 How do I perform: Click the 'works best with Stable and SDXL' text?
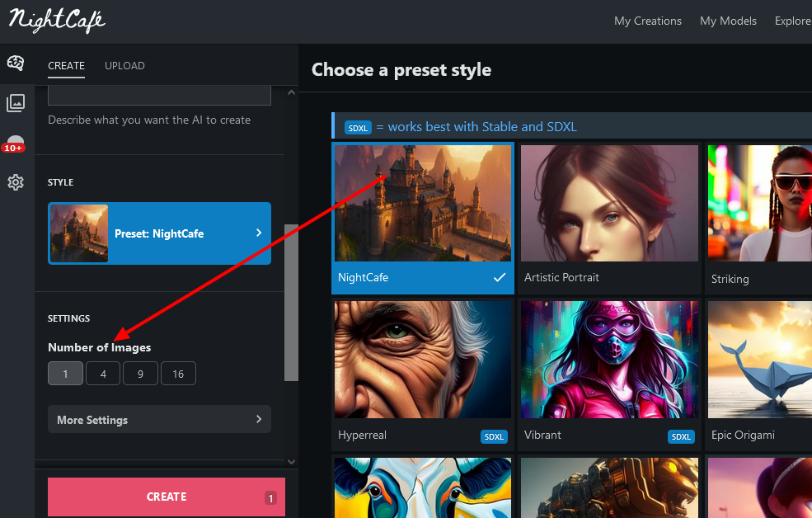pyautogui.click(x=482, y=127)
